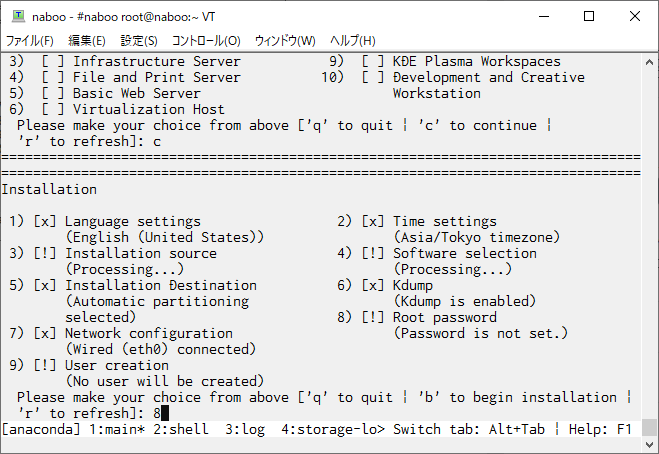Open the 設定(S) menu

tap(139, 41)
